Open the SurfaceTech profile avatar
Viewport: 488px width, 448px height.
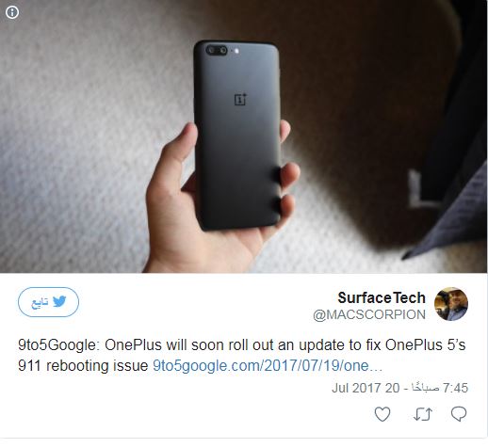(x=451, y=304)
